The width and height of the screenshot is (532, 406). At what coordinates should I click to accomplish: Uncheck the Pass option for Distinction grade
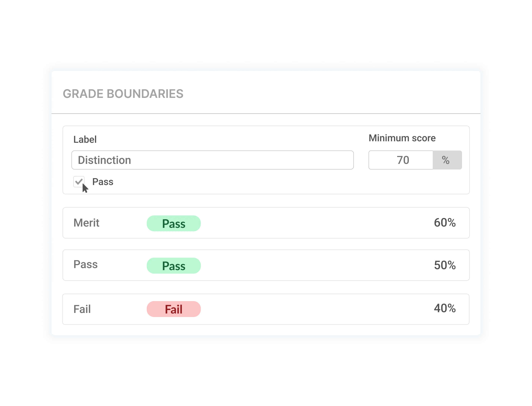[x=79, y=182]
